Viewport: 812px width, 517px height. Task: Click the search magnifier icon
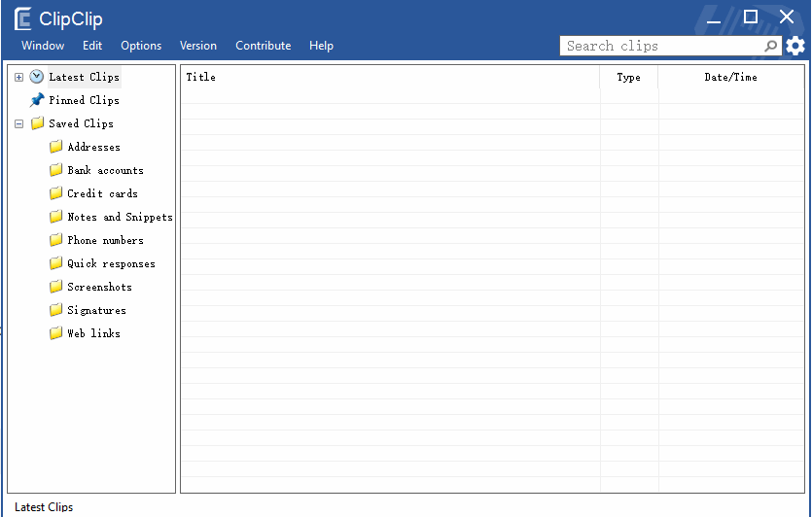click(771, 46)
